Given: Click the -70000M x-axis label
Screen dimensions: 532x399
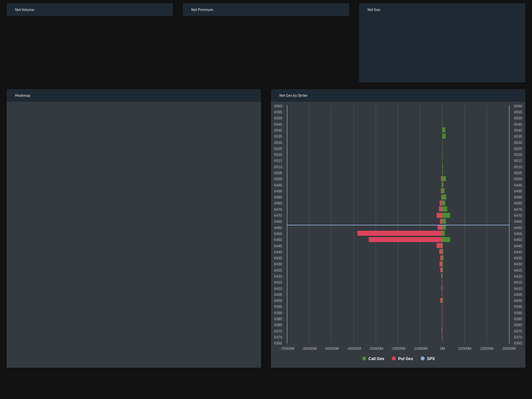Looking at the screenshot, I should [287, 348].
